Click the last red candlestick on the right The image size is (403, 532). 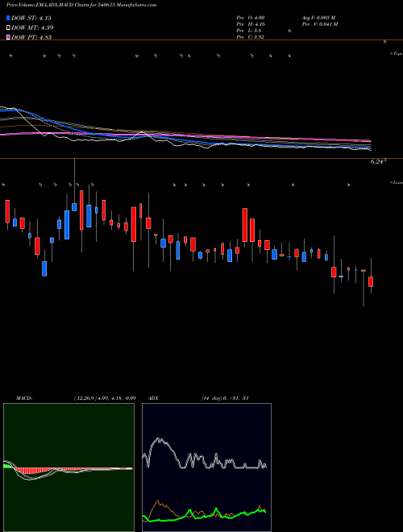371,281
